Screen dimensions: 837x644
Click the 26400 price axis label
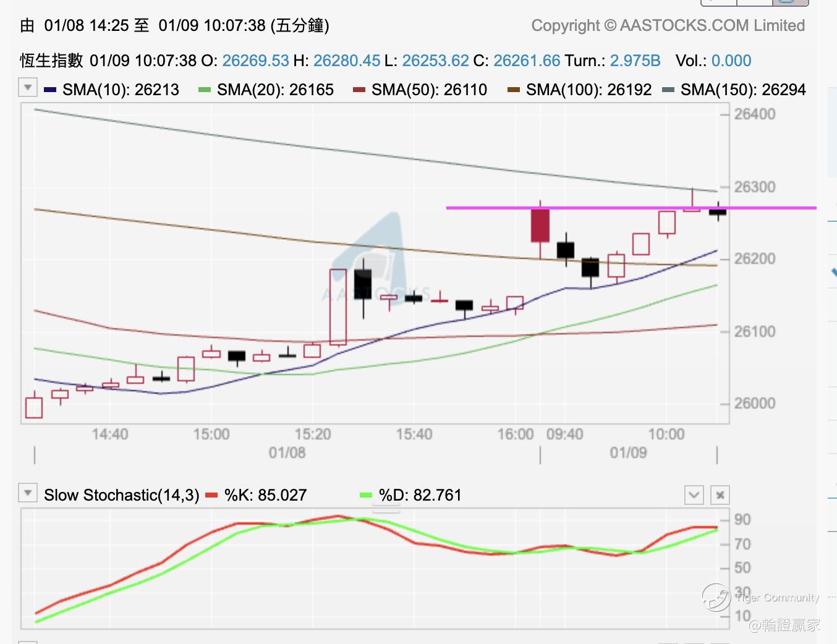pyautogui.click(x=755, y=114)
